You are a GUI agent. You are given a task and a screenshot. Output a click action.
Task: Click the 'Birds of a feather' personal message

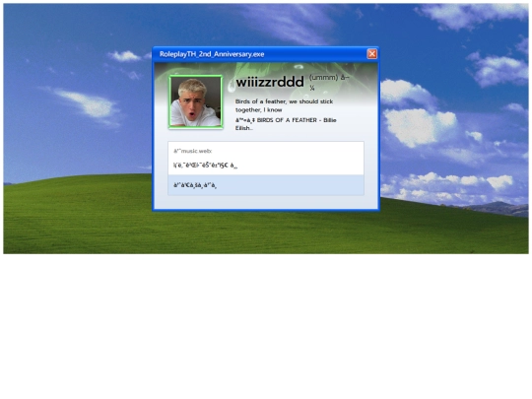[284, 105]
